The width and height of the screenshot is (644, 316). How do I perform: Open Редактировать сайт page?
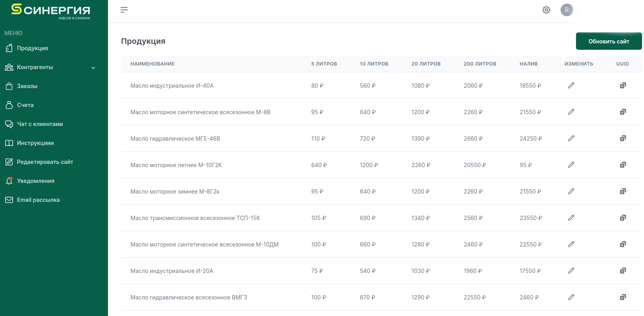tap(45, 162)
